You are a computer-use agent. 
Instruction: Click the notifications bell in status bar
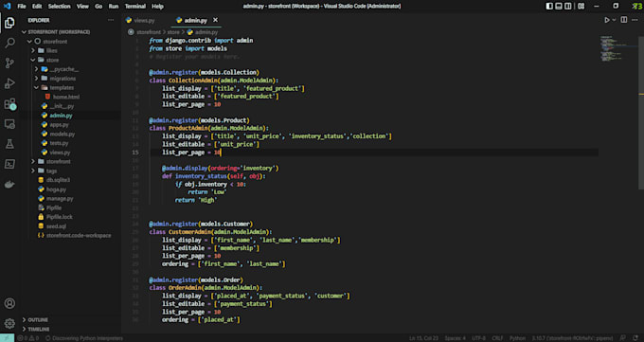(x=635, y=338)
